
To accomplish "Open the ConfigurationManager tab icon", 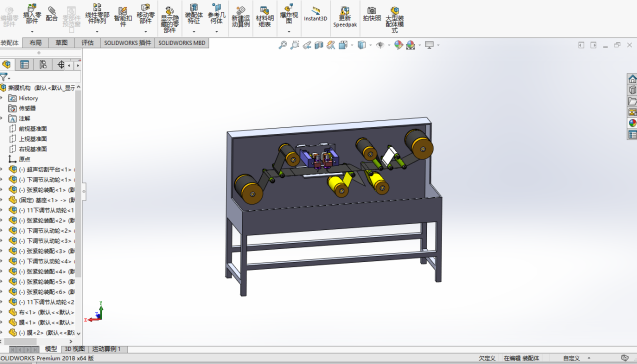I will point(43,65).
